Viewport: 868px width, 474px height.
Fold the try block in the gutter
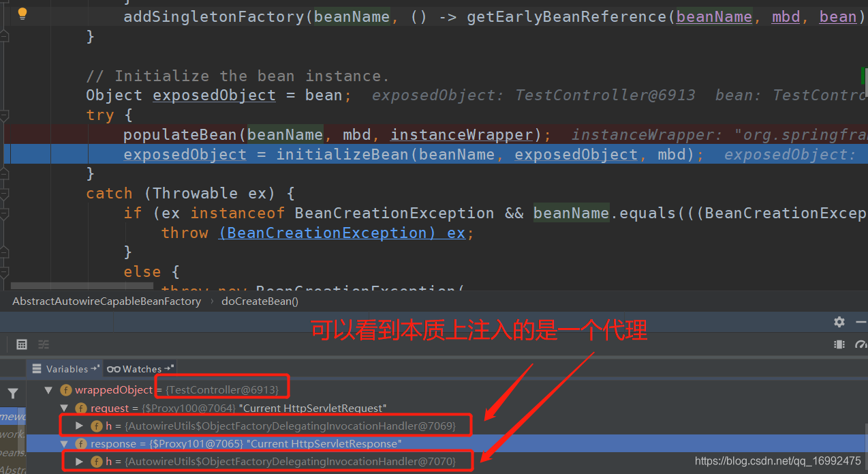3,115
